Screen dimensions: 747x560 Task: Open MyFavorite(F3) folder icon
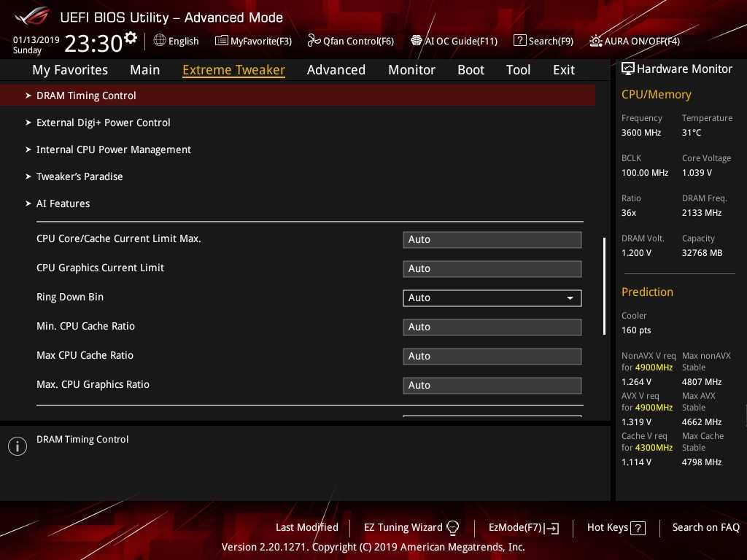click(222, 41)
